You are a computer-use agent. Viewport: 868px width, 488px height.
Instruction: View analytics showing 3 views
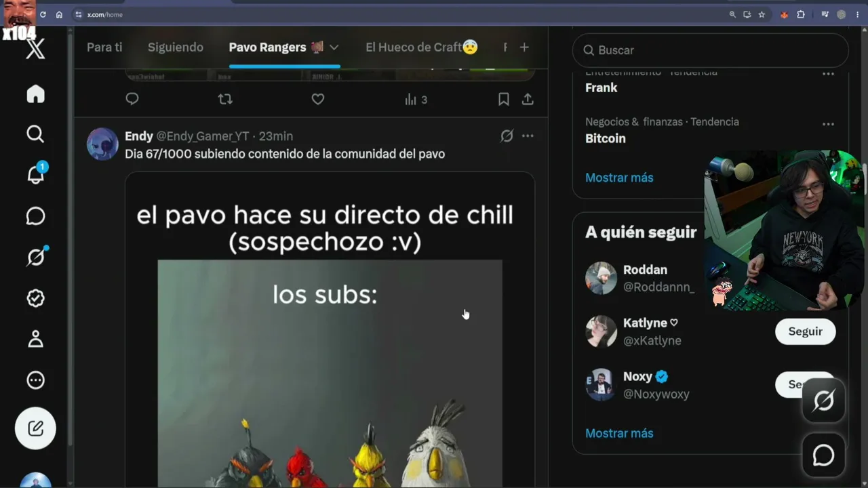point(416,100)
